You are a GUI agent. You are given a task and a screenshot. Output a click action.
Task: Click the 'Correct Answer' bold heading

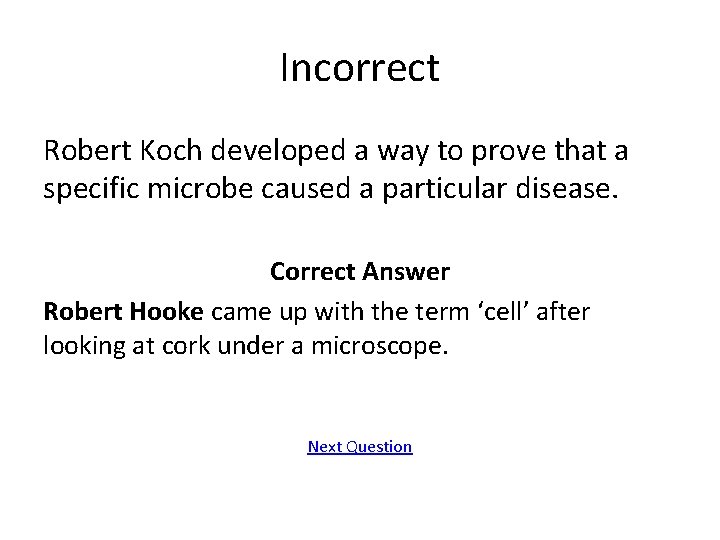tap(360, 271)
